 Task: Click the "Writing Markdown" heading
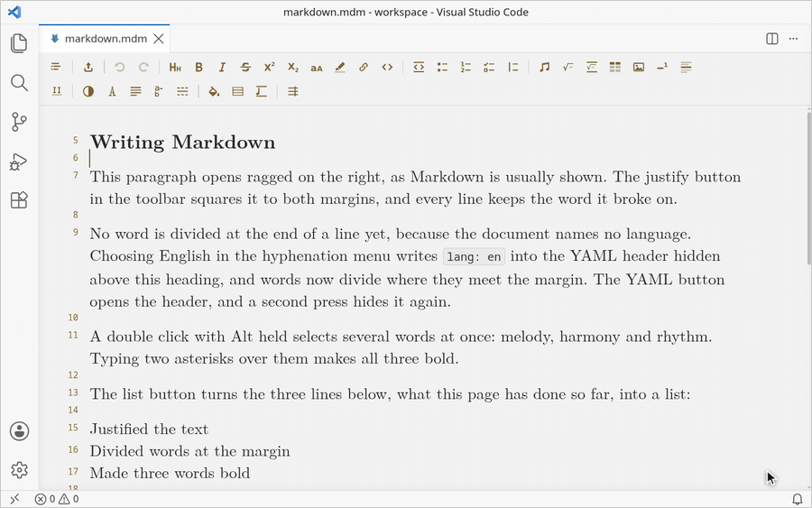(183, 143)
